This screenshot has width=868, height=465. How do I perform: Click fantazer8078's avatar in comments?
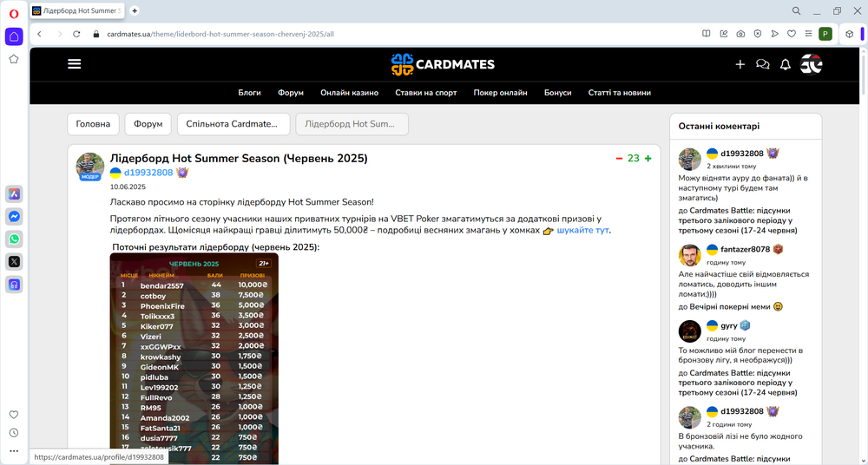[690, 255]
